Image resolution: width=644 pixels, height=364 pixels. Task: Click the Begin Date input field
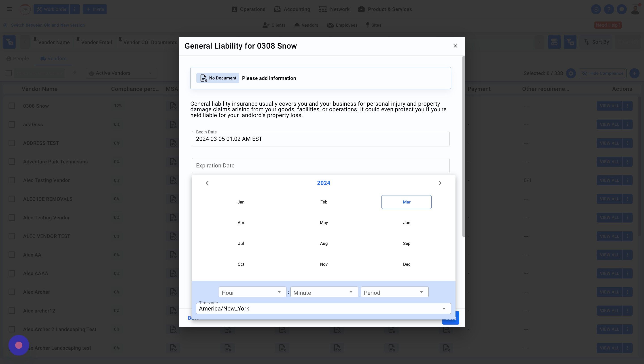click(x=320, y=139)
